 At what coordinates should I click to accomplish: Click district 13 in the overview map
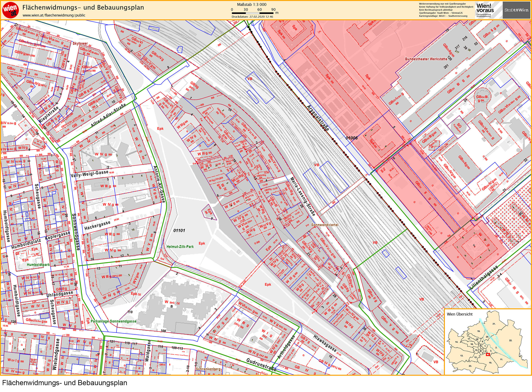pyautogui.click(x=462, y=356)
